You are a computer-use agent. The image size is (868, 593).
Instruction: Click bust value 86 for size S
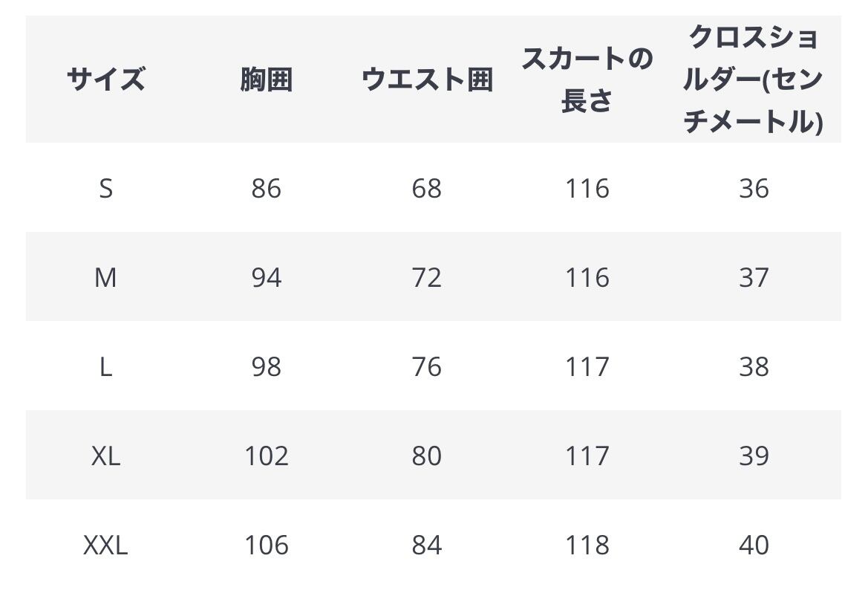pyautogui.click(x=267, y=189)
